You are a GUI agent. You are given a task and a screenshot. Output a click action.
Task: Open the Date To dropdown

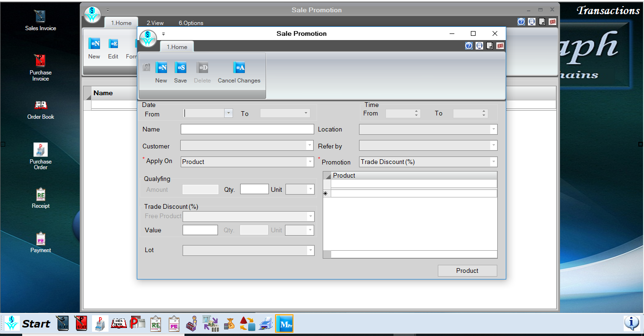pos(306,113)
